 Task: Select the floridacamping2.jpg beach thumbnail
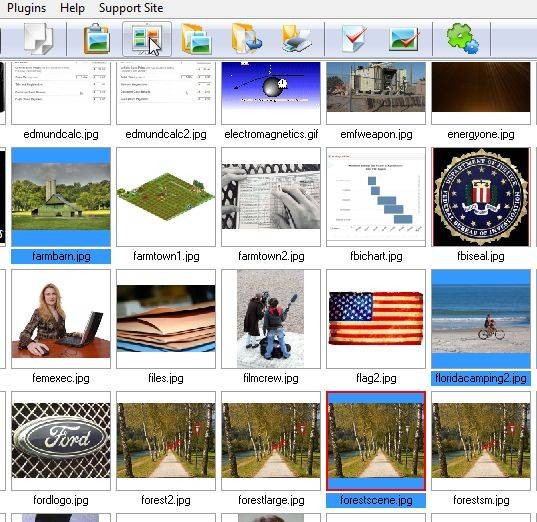(481, 319)
